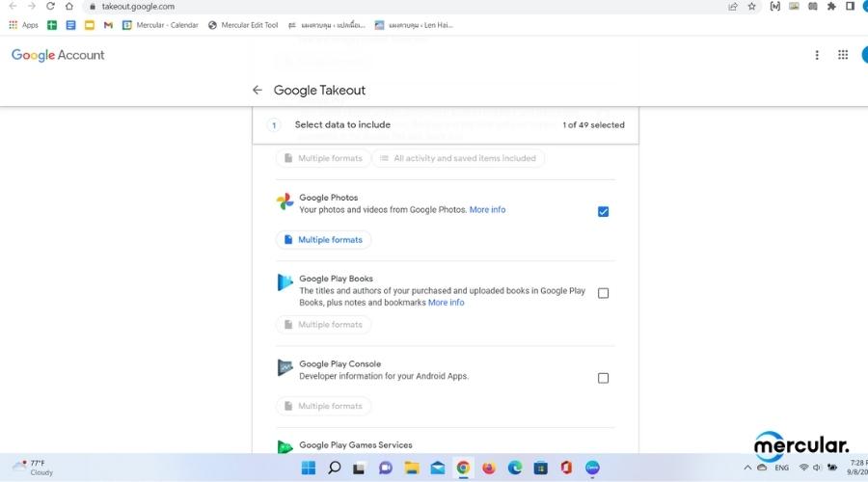Image resolution: width=868 pixels, height=482 pixels.
Task: Open the Mercular - Calendar bookmark
Action: [160, 25]
